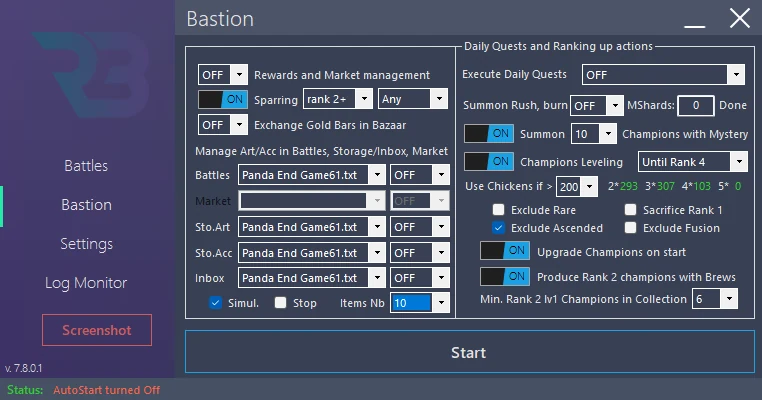The image size is (762, 400).
Task: Click the Start button
Action: pyautogui.click(x=469, y=352)
